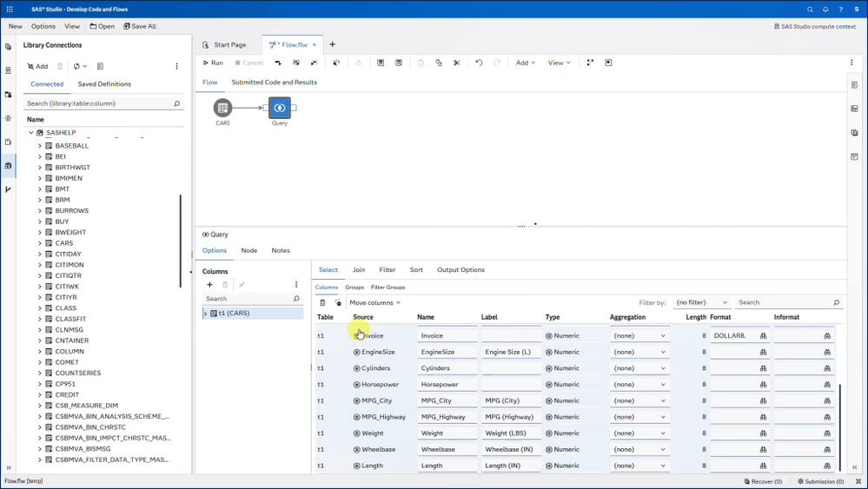
Task: Open the format picker for the Weight row
Action: [764, 433]
